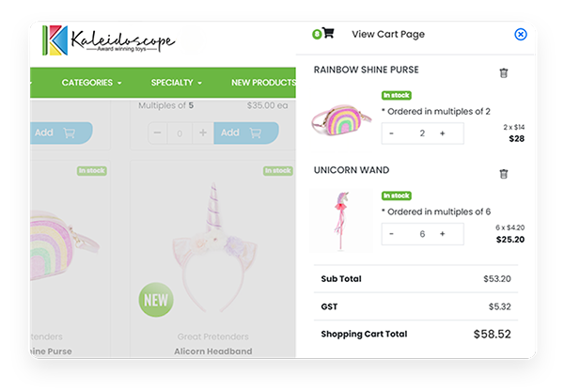Viewport: 564px width, 392px height.
Task: Select the Rainbow Shine Purse cart thumbnail
Action: pyautogui.click(x=341, y=119)
